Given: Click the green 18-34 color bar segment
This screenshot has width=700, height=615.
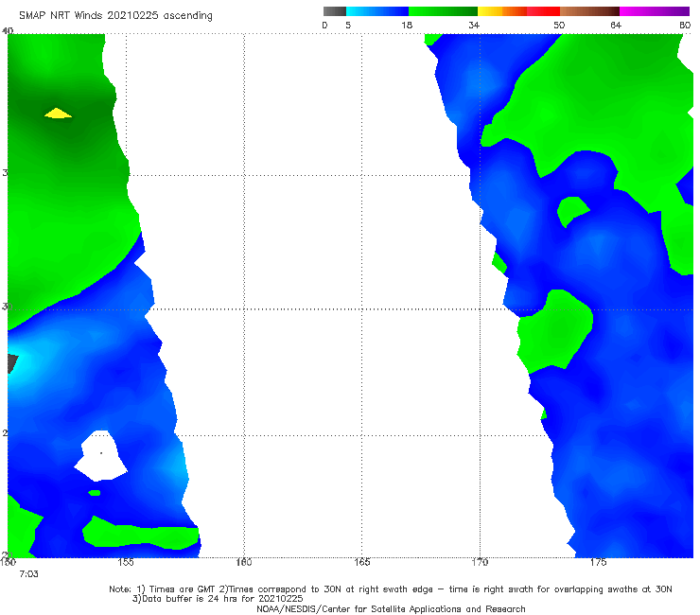Looking at the screenshot, I should [x=443, y=11].
